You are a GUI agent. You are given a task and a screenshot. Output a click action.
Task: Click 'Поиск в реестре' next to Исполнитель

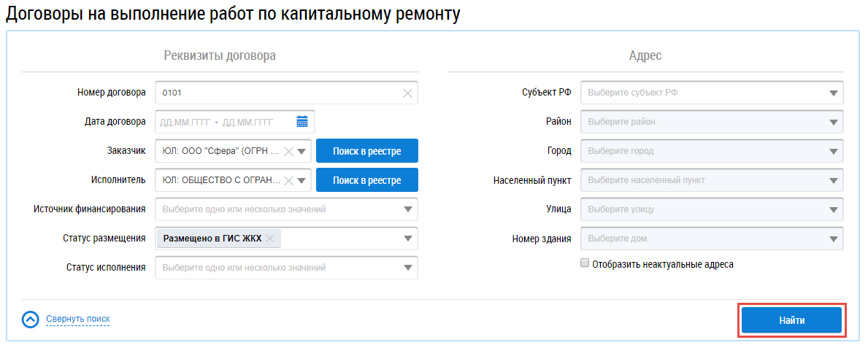point(366,180)
